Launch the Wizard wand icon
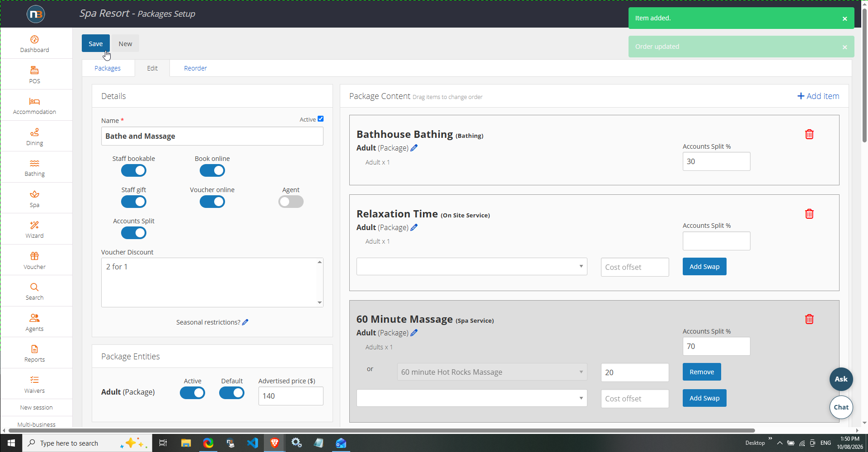This screenshot has width=868, height=452. [x=34, y=225]
